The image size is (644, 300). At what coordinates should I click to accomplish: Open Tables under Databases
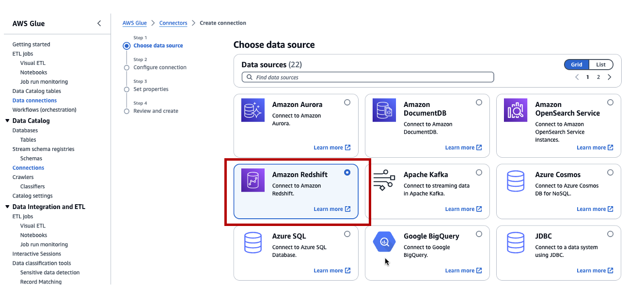[x=28, y=140]
